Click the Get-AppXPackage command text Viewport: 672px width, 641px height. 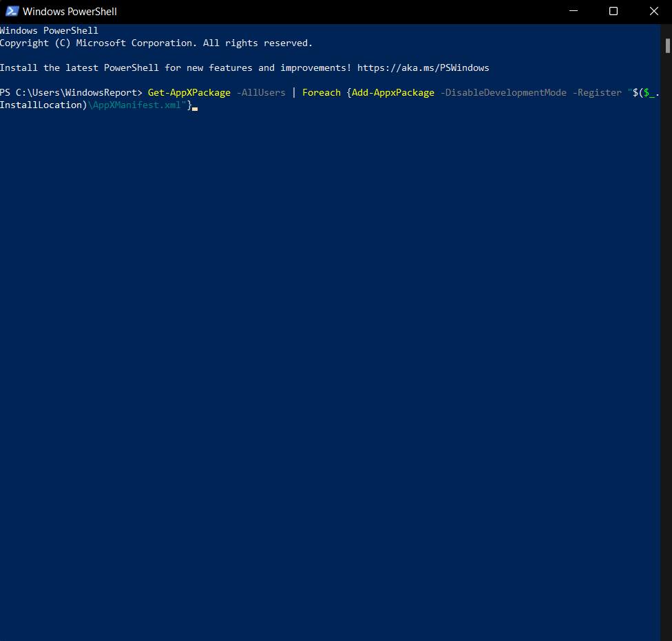[x=189, y=92]
